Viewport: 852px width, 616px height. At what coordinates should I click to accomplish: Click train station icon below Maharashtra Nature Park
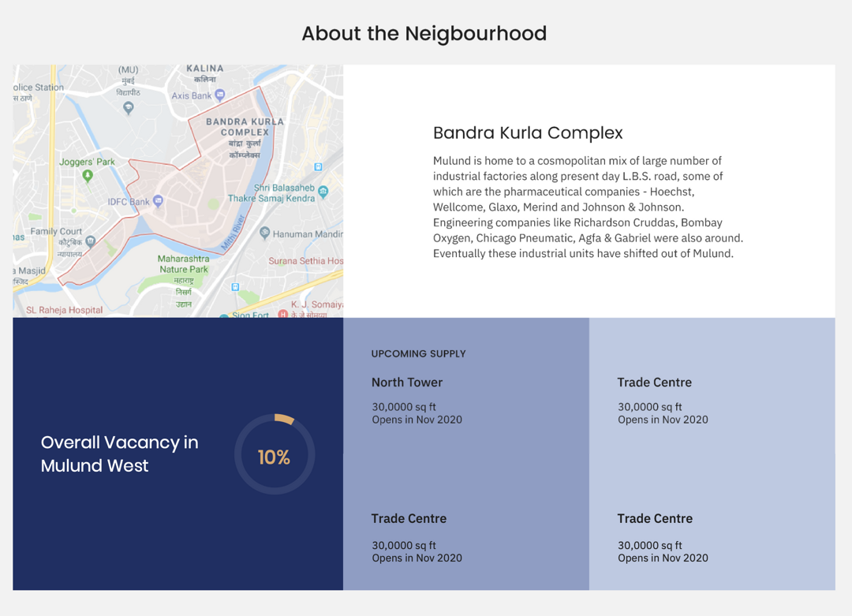click(235, 287)
